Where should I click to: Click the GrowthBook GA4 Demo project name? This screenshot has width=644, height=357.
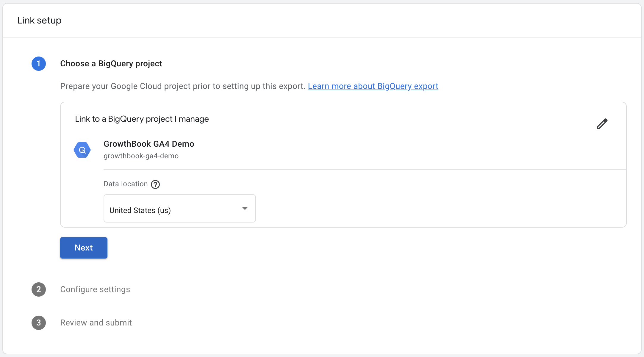pos(149,144)
